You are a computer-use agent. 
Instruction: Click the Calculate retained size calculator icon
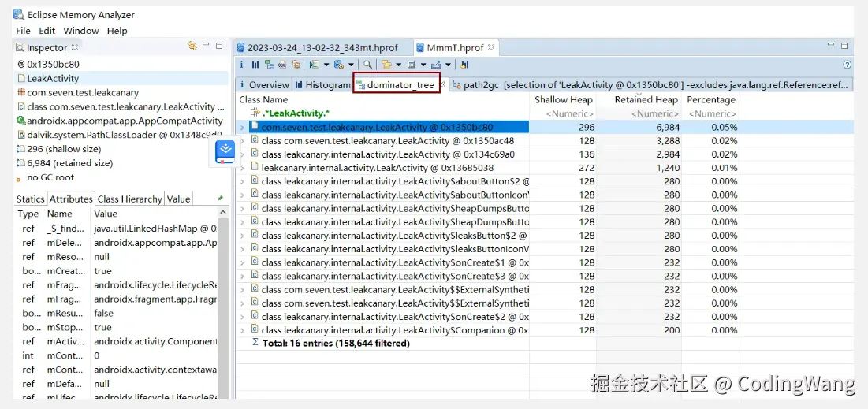pos(412,65)
